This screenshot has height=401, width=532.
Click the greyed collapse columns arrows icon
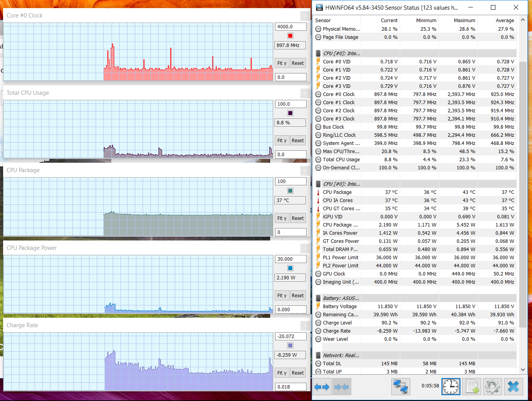(342, 387)
